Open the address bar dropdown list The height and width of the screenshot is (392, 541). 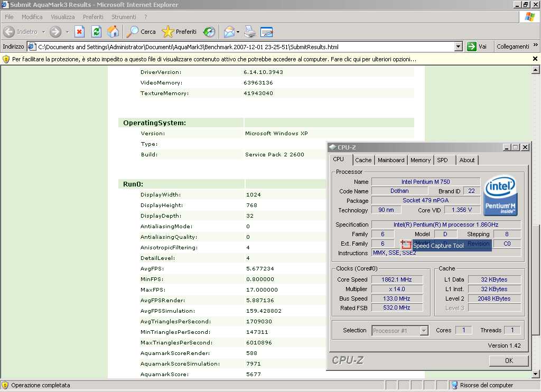[458, 46]
